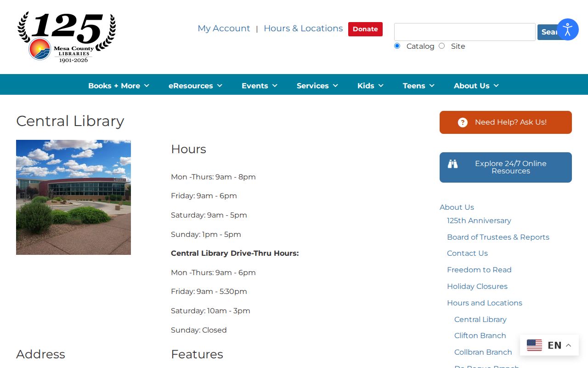Click the Features heading
The height and width of the screenshot is (368, 588).
pos(197,354)
